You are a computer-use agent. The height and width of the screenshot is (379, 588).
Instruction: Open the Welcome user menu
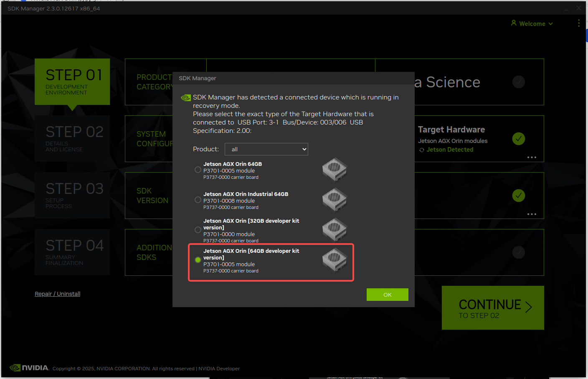pos(532,24)
